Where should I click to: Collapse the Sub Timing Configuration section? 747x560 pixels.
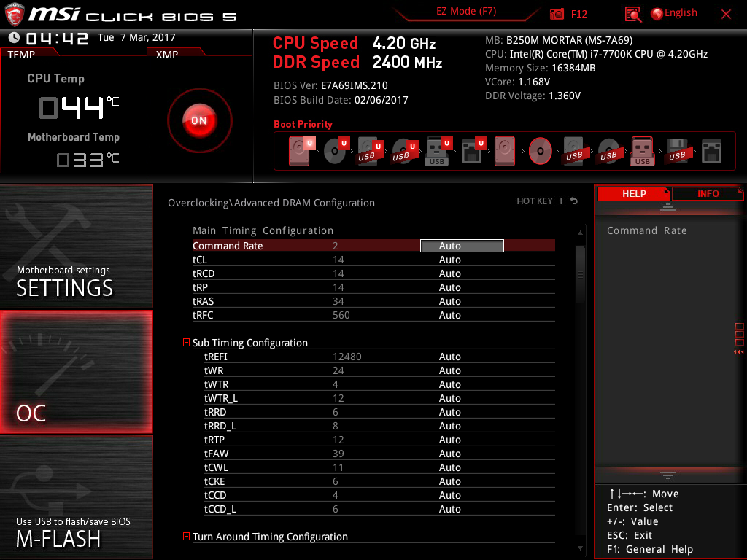point(186,343)
